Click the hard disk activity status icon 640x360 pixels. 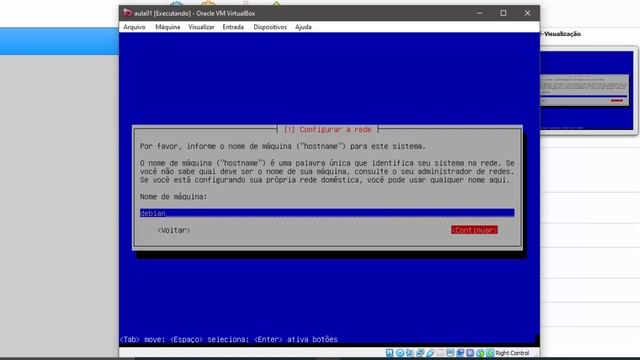click(x=390, y=353)
